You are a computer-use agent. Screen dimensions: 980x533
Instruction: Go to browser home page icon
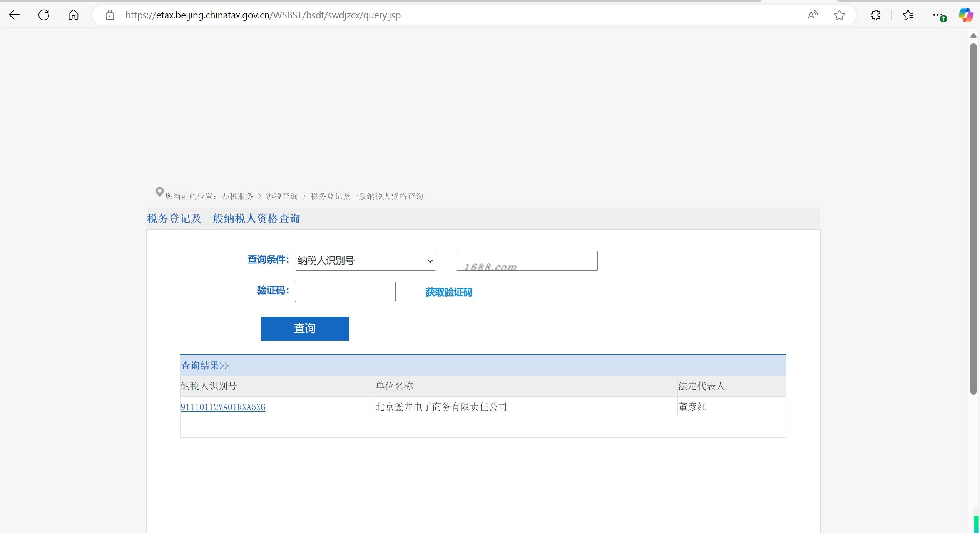coord(73,15)
